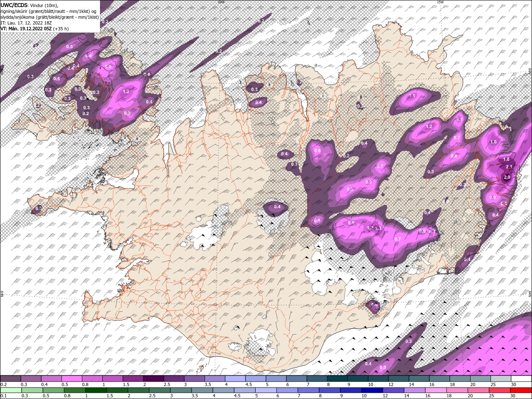Image resolution: width=532 pixels, height=399 pixels.
Task: Click the light pink swatch labeled 16 in rain scale
Action: 435,390
